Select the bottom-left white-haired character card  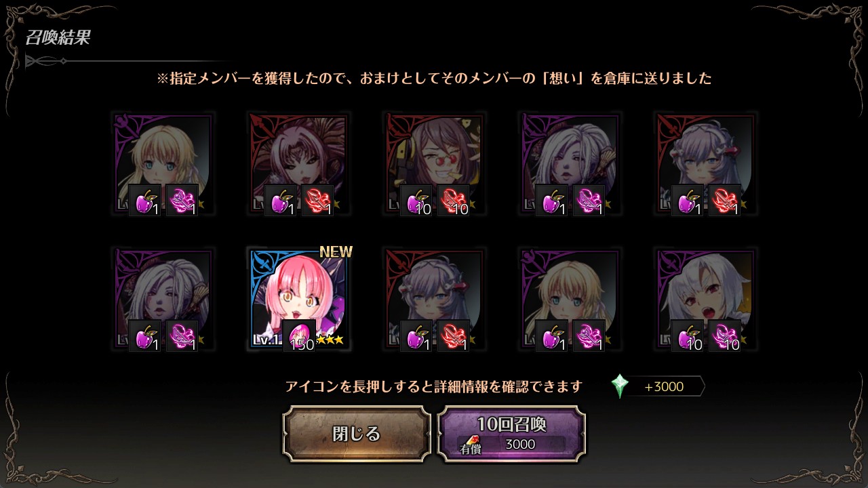(163, 299)
